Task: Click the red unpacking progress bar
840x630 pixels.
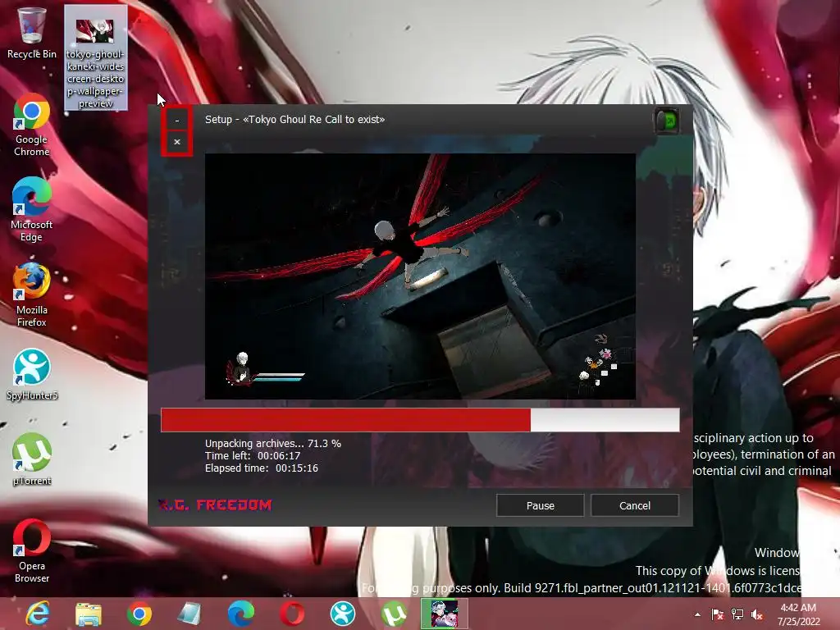Action: [420, 419]
